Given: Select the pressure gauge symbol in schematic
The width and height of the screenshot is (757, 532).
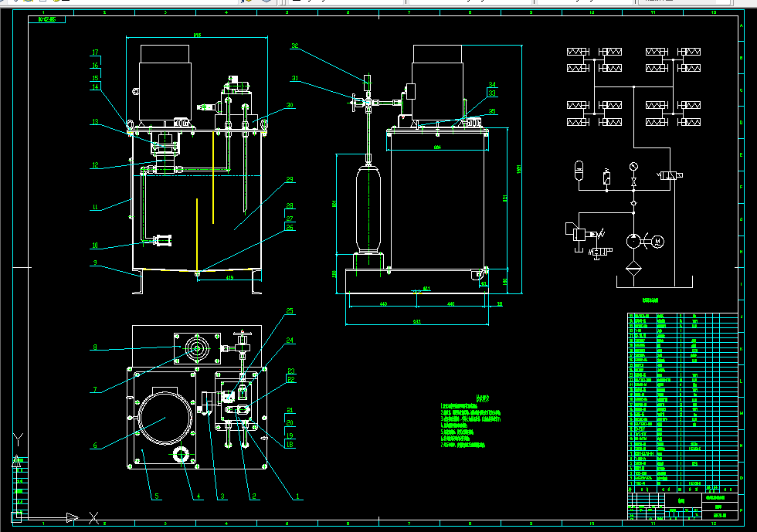Looking at the screenshot, I should [x=633, y=167].
